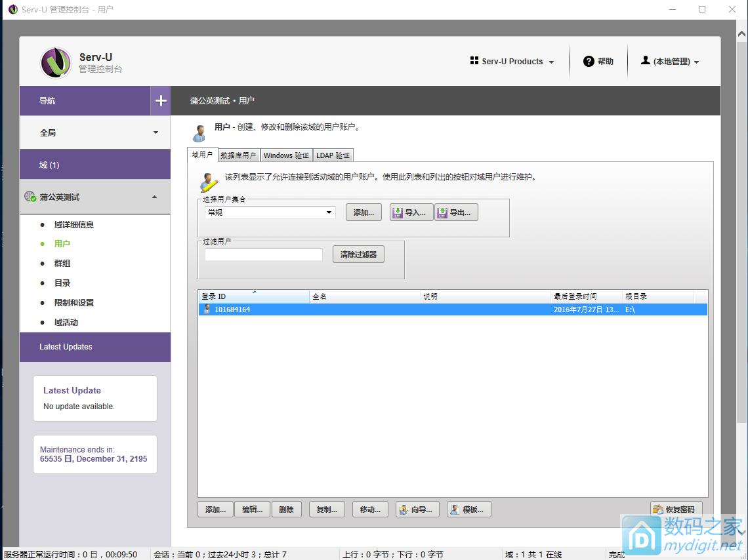Click the 最后登录时间 column header
Image resolution: width=748 pixels, height=560 pixels.
click(587, 296)
